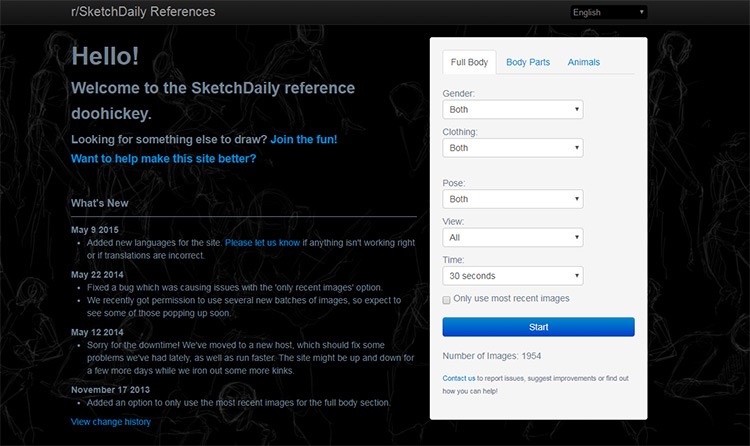The height and width of the screenshot is (446, 750).
Task: Open the View change history link
Action: pyautogui.click(x=111, y=422)
